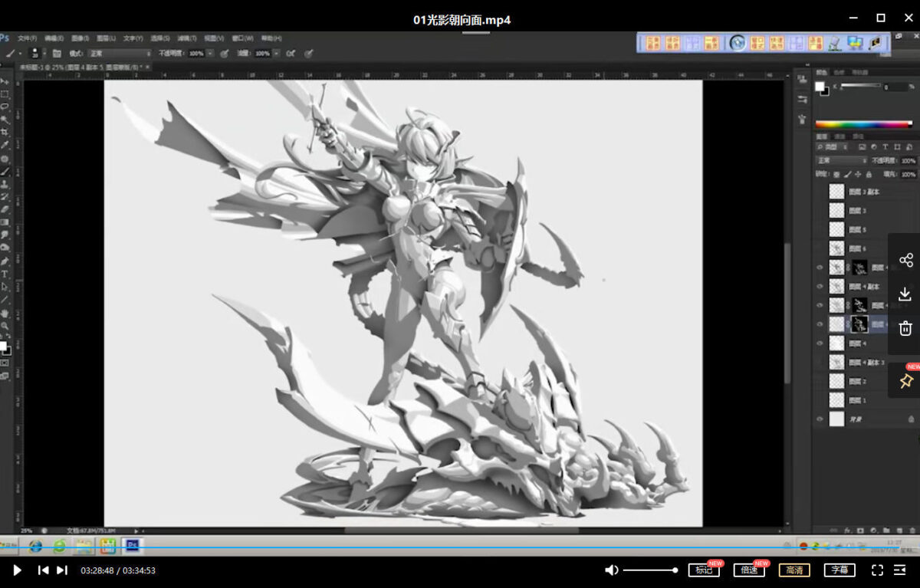Image resolution: width=920 pixels, height=588 pixels.
Task: Click the share icon in player sidebar
Action: (x=905, y=261)
